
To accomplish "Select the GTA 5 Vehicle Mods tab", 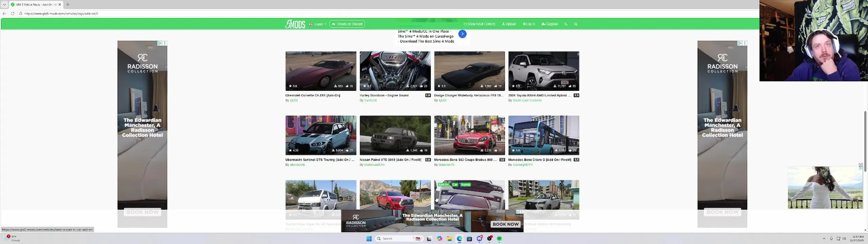I will (36, 4).
